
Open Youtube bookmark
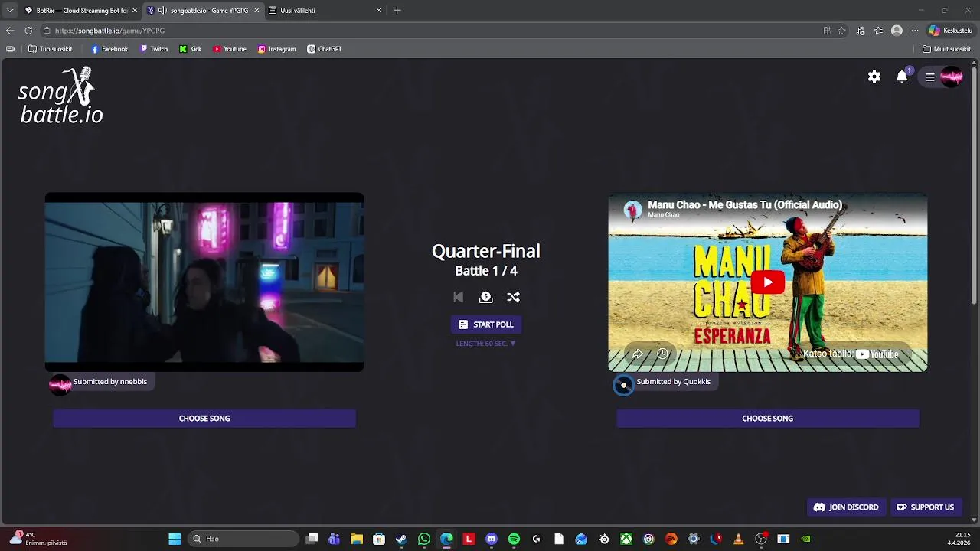coord(230,49)
